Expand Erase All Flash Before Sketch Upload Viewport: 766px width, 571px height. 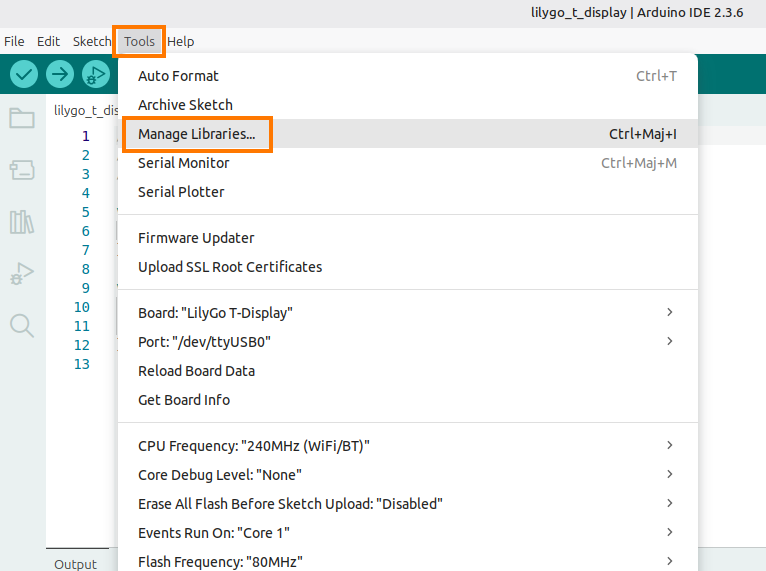click(407, 504)
